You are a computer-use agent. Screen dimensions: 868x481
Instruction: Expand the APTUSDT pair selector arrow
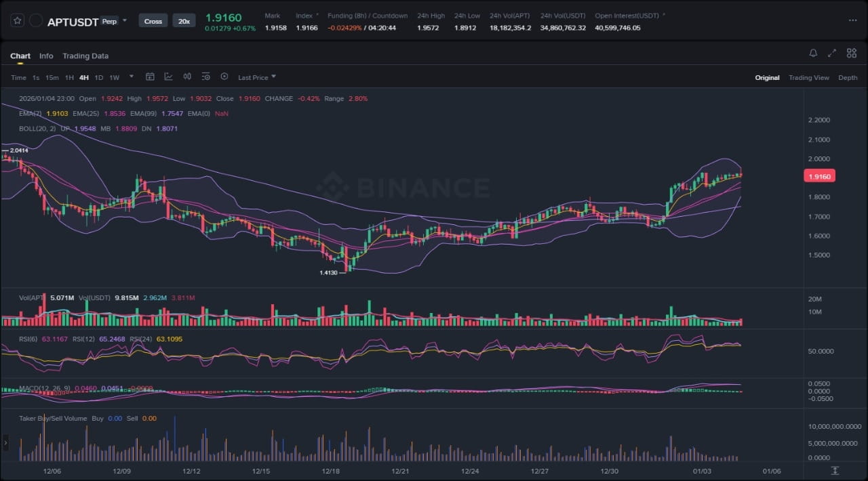(x=126, y=21)
